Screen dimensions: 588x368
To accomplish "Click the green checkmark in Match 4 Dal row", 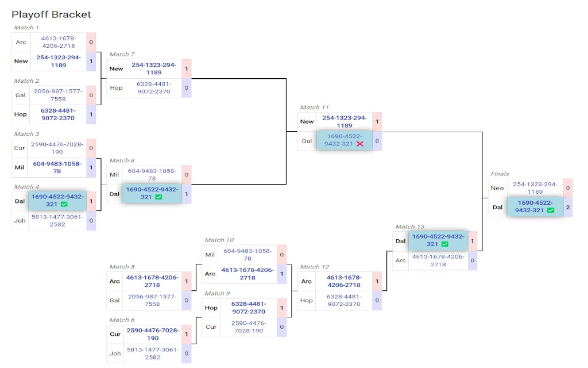I will tap(64, 204).
